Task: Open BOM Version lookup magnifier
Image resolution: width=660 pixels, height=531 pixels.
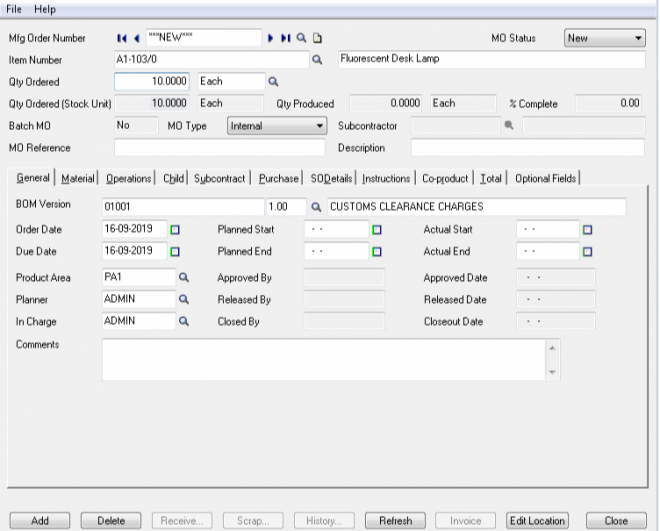Action: pos(315,207)
